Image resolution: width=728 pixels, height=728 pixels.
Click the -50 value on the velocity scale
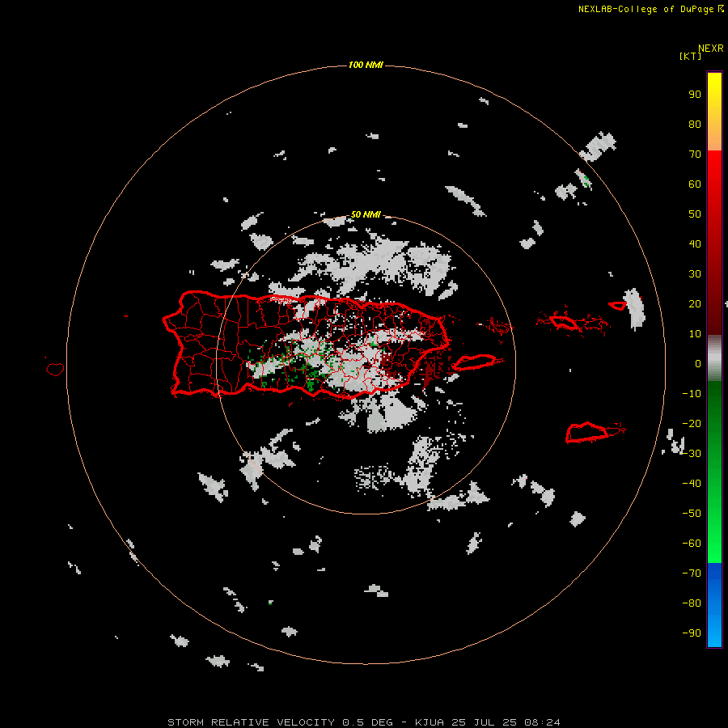(x=692, y=514)
